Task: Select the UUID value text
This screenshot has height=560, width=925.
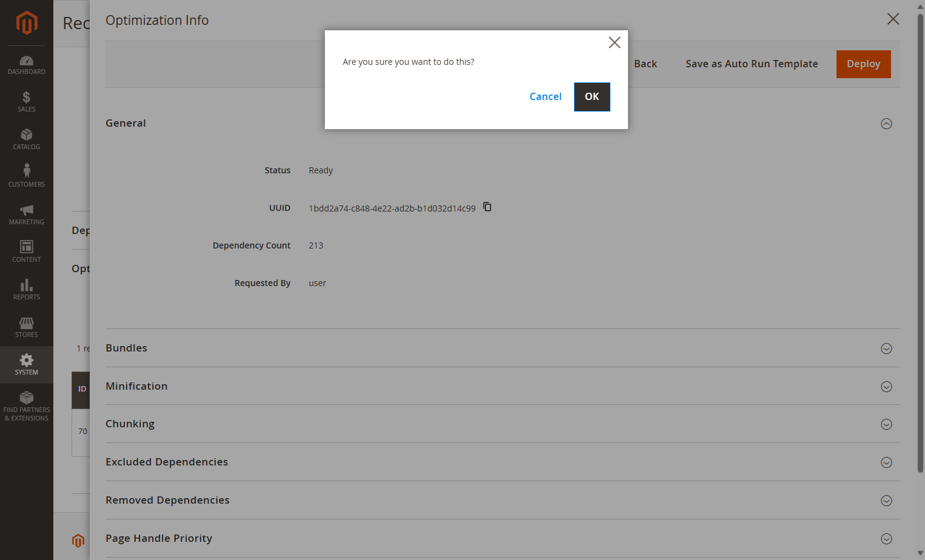Action: 392,208
